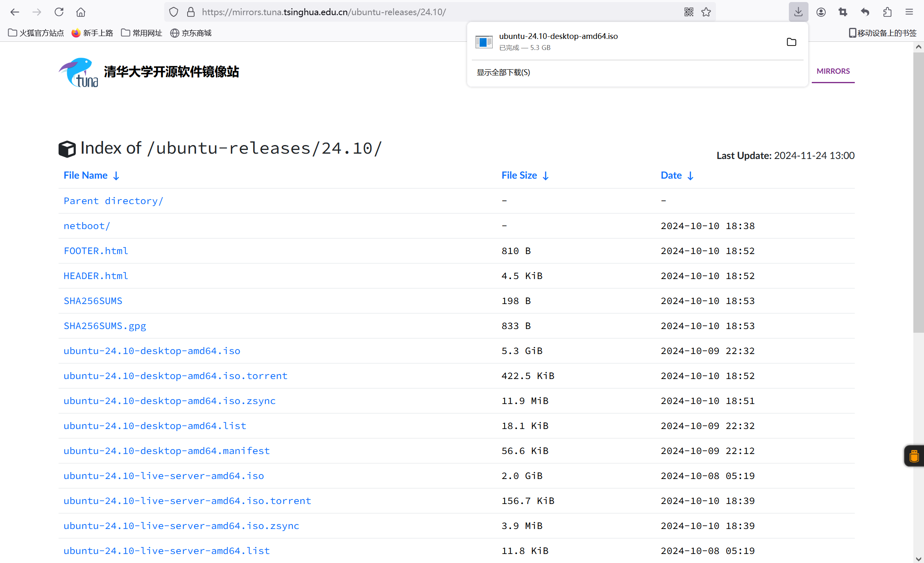Open the 常用网址 bookmark folder
Screen dimensions: 924x563
[142, 33]
